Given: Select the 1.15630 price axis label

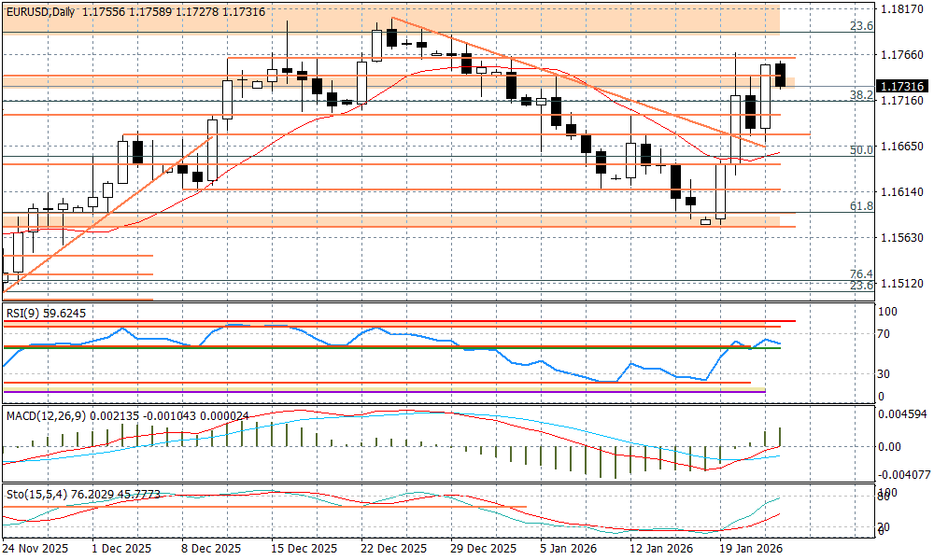Looking at the screenshot, I should tap(902, 237).
